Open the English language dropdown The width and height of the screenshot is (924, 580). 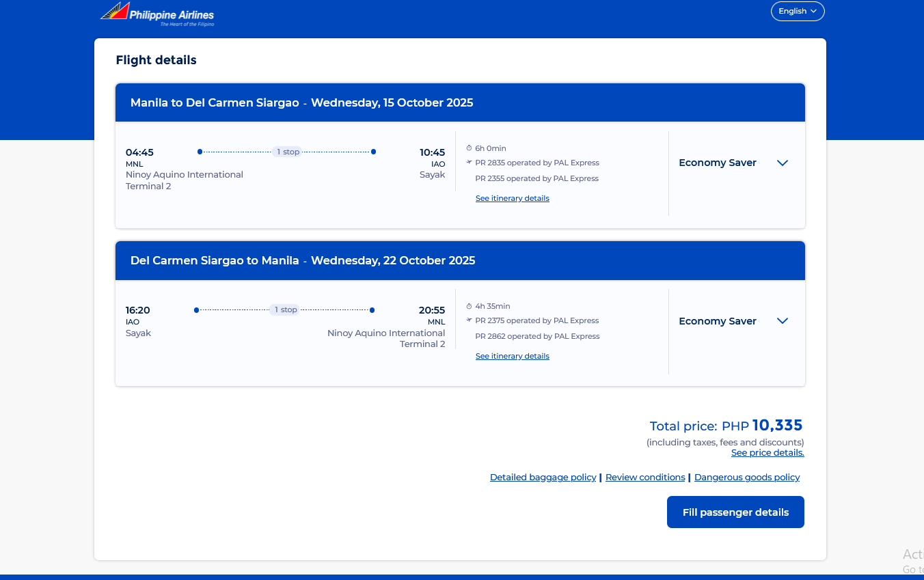point(798,11)
